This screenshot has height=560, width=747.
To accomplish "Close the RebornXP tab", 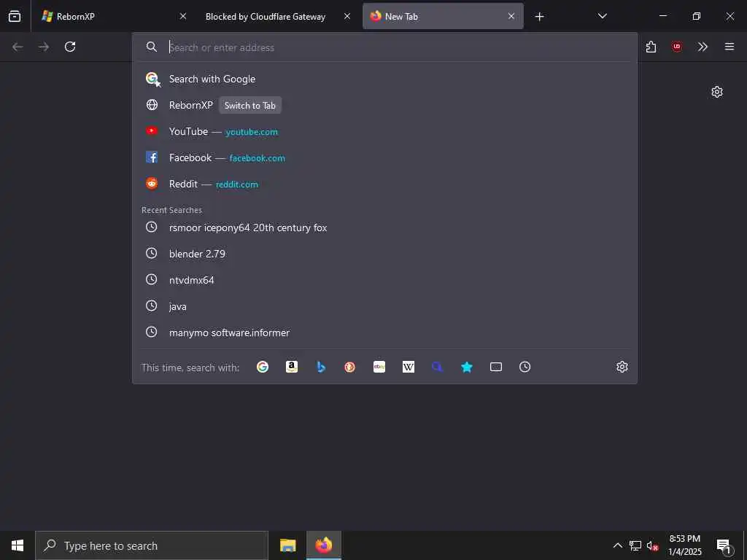I will click(183, 16).
